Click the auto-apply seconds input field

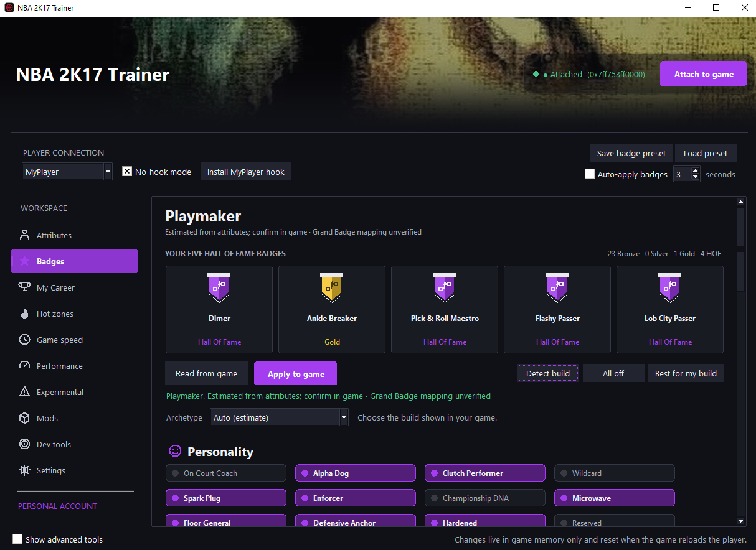pos(682,174)
